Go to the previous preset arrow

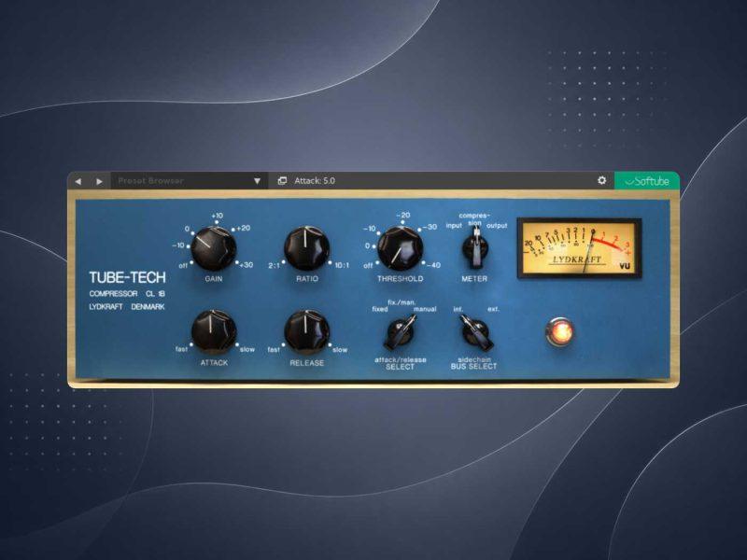pos(78,181)
